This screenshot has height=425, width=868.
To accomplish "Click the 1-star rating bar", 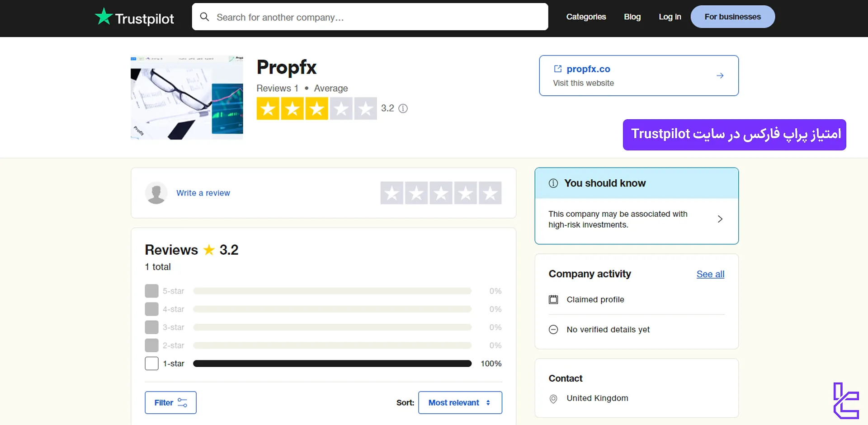I will [x=332, y=364].
